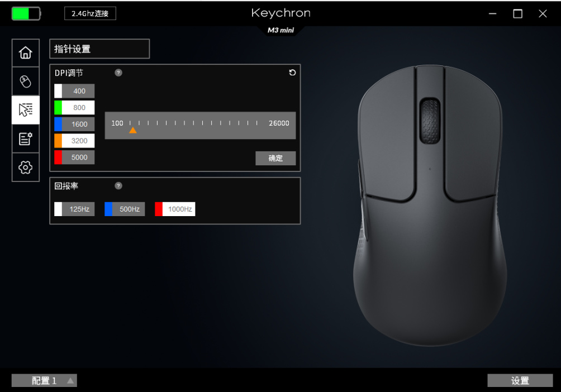
Task: Click the mouse product image
Action: (430, 205)
